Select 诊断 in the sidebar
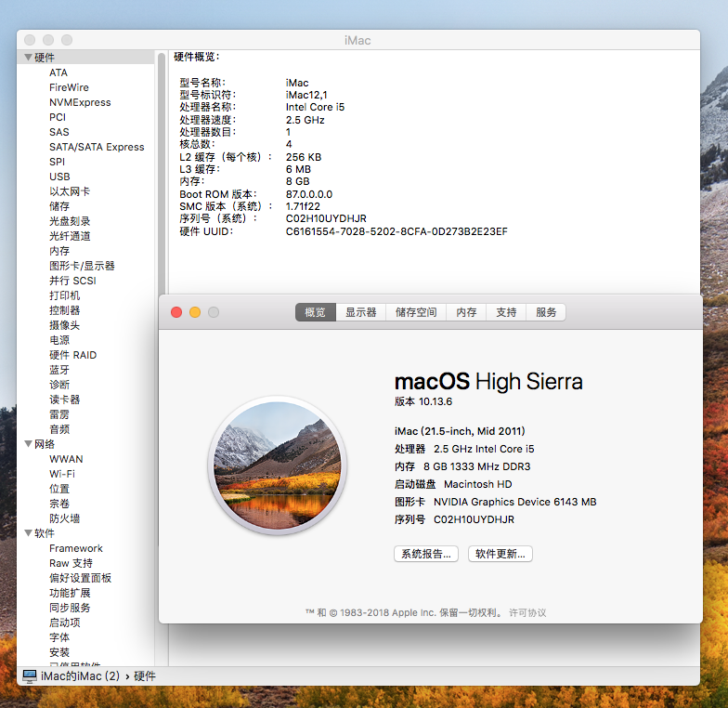 click(x=59, y=385)
